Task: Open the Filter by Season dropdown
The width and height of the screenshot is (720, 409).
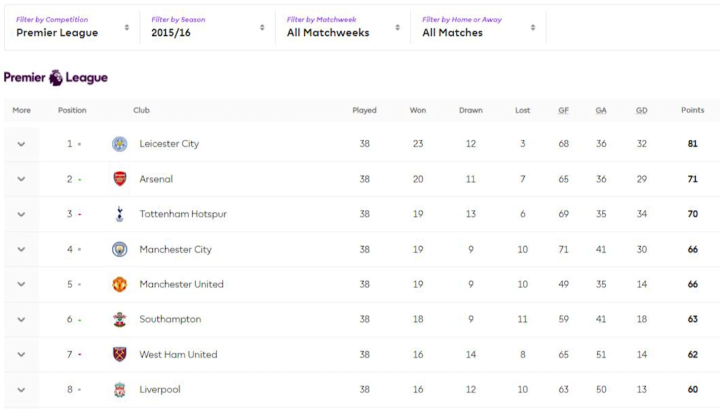Action: coord(208,27)
